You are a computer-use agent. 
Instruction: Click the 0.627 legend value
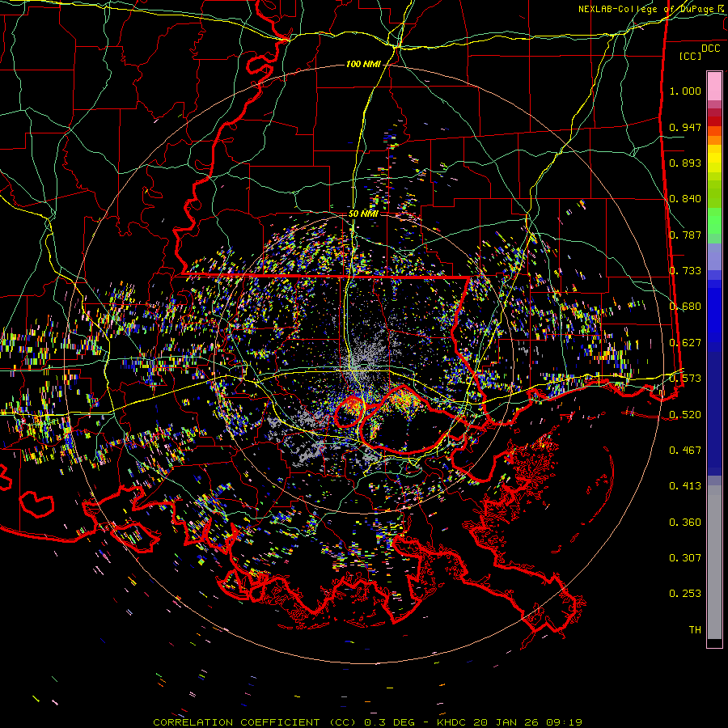click(685, 343)
